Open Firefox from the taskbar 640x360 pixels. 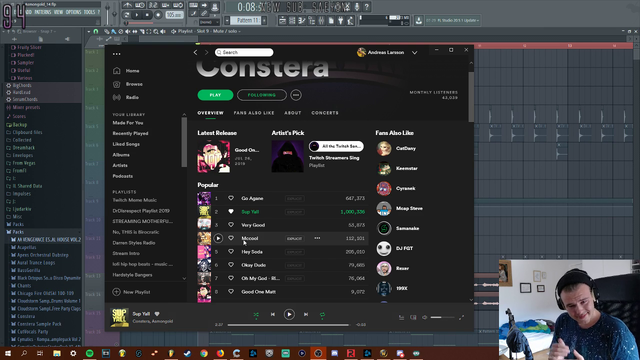220,353
